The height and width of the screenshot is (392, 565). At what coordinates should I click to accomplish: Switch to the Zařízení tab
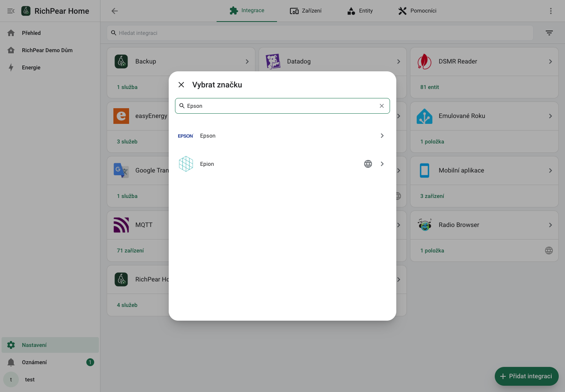click(306, 11)
